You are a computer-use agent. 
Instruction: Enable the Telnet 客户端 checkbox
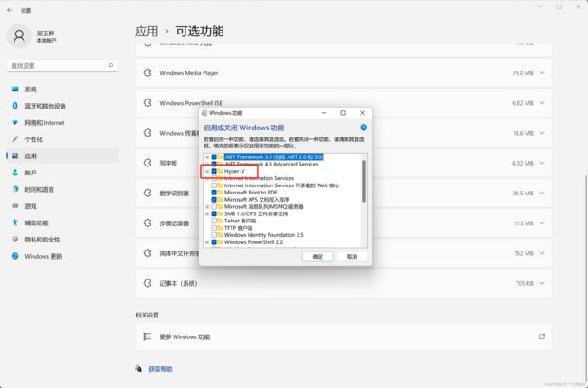(x=213, y=221)
